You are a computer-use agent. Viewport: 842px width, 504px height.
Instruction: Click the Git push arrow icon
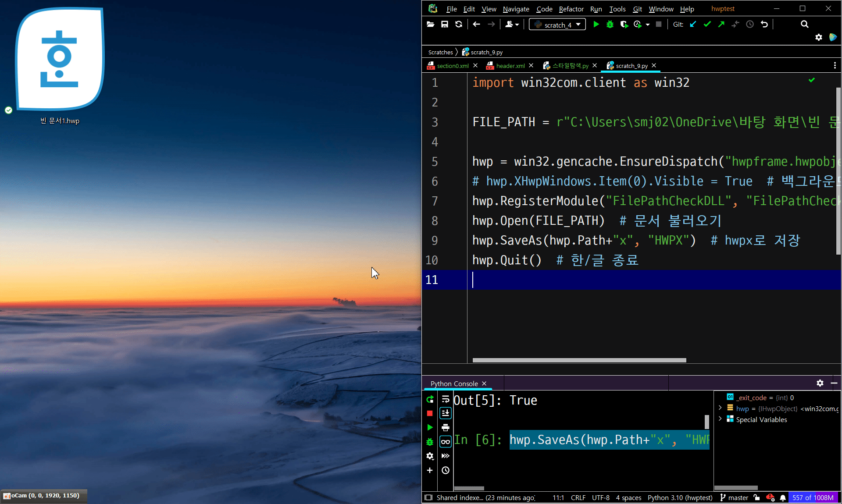(x=721, y=25)
